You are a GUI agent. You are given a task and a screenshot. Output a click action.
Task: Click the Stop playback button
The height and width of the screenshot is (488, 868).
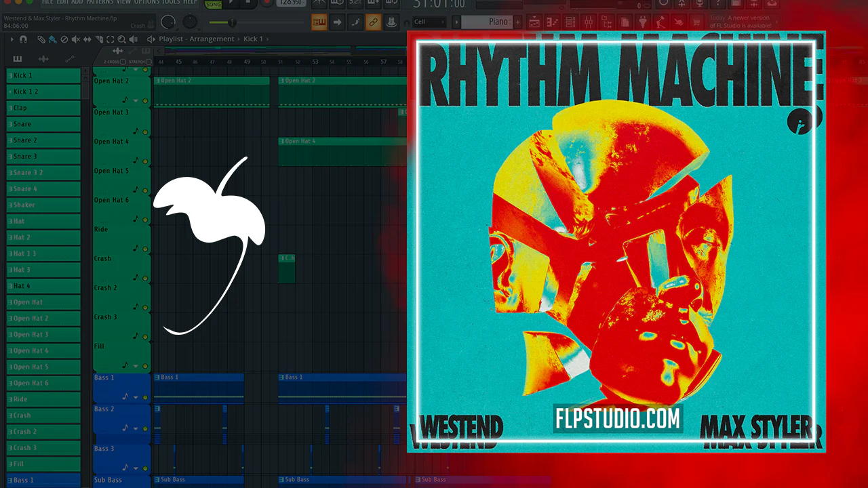(250, 3)
